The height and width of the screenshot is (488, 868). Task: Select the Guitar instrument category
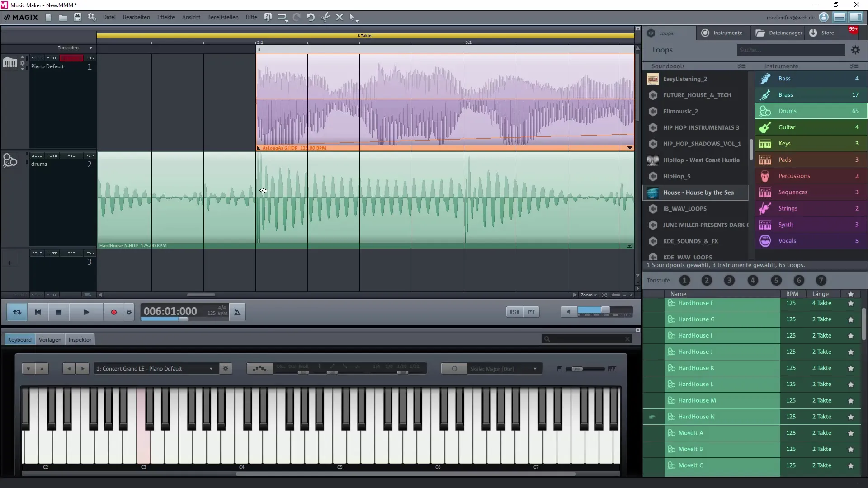[x=811, y=127]
